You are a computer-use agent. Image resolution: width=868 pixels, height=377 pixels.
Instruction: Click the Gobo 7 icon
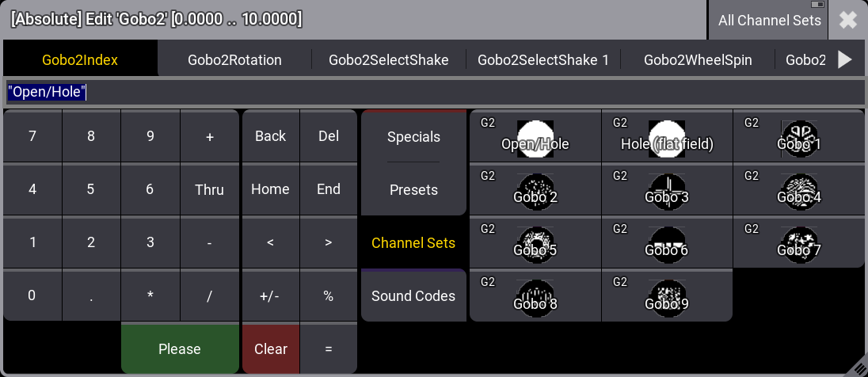pyautogui.click(x=798, y=242)
